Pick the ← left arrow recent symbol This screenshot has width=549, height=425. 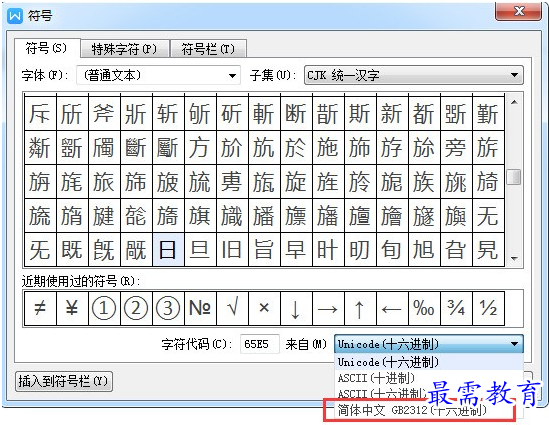pyautogui.click(x=392, y=308)
